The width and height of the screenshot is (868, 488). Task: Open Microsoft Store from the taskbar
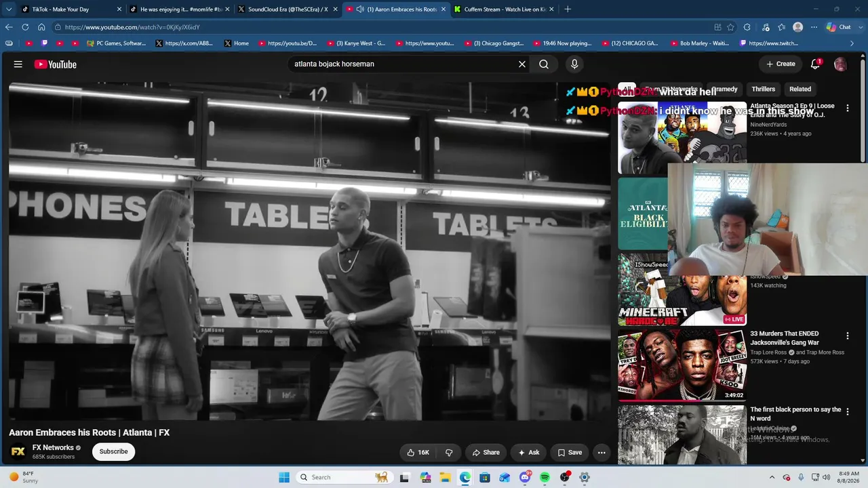tap(485, 477)
